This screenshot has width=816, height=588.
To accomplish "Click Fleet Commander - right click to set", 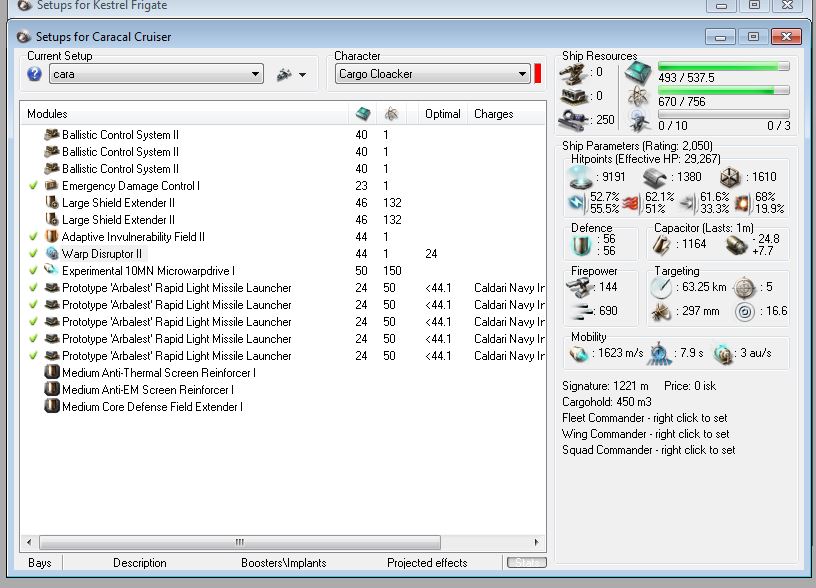I will (644, 418).
